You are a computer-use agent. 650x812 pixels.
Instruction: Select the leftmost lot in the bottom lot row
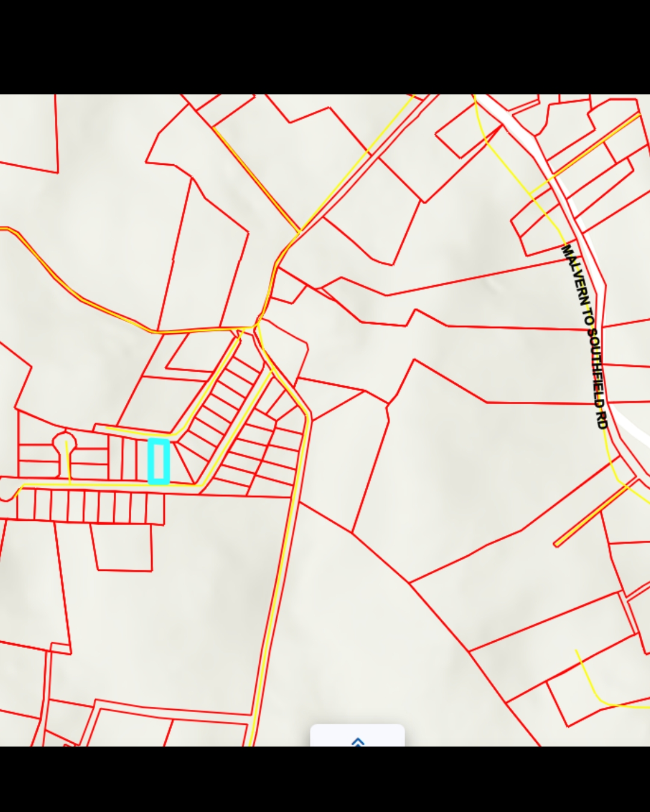(25, 505)
